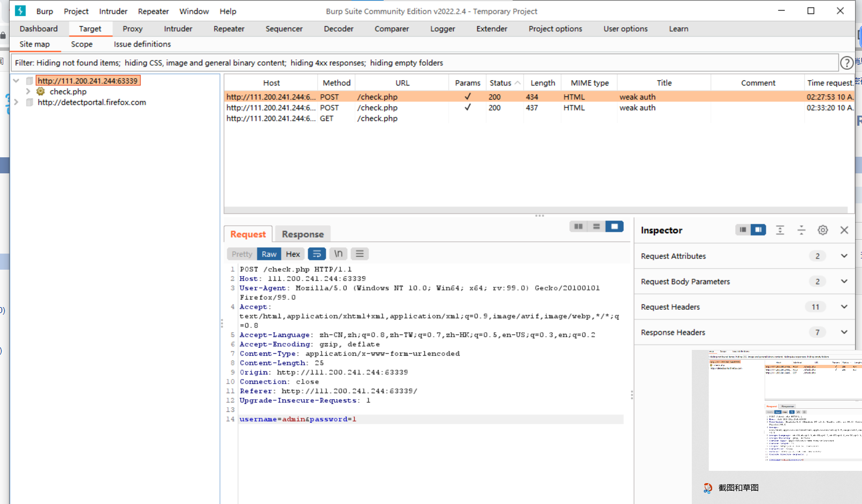Click the page icon beside detectportal.firefox.com
862x504 pixels.
point(29,102)
